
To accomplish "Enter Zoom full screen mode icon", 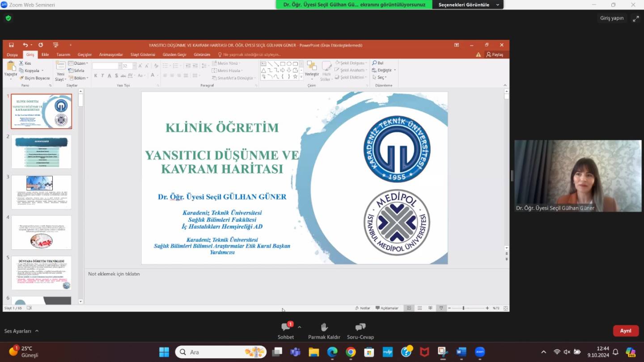I will coord(636,18).
